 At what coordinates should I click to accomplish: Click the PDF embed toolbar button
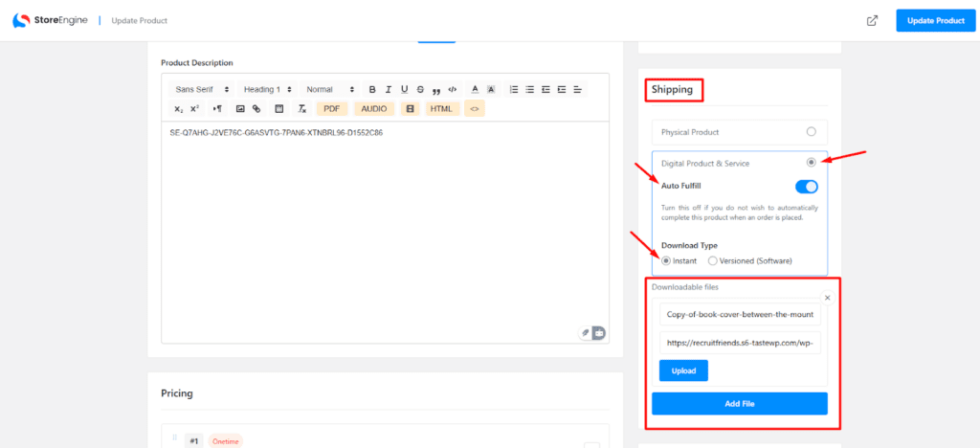[331, 109]
